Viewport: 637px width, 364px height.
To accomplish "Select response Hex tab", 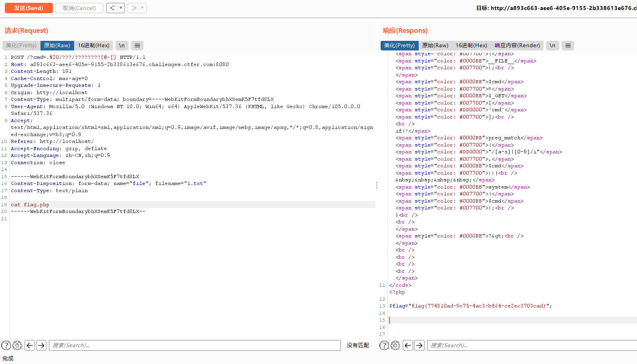I will (x=471, y=46).
